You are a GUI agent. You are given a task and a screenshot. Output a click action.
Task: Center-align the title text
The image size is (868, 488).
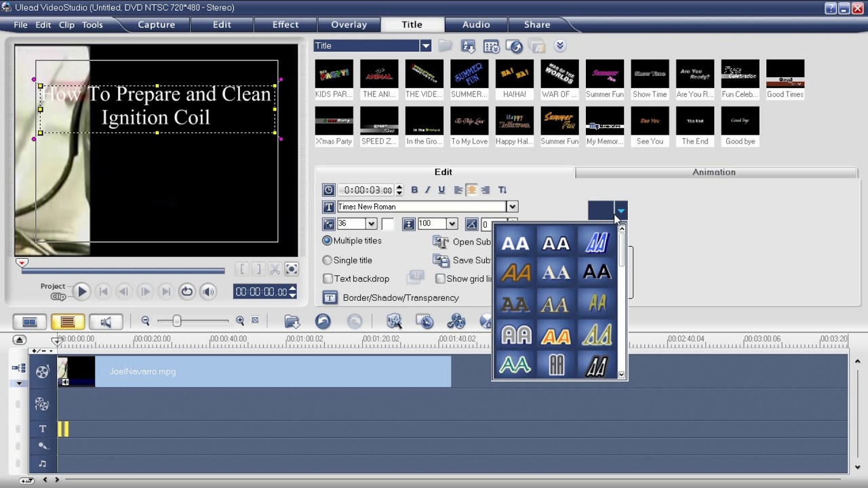[471, 190]
